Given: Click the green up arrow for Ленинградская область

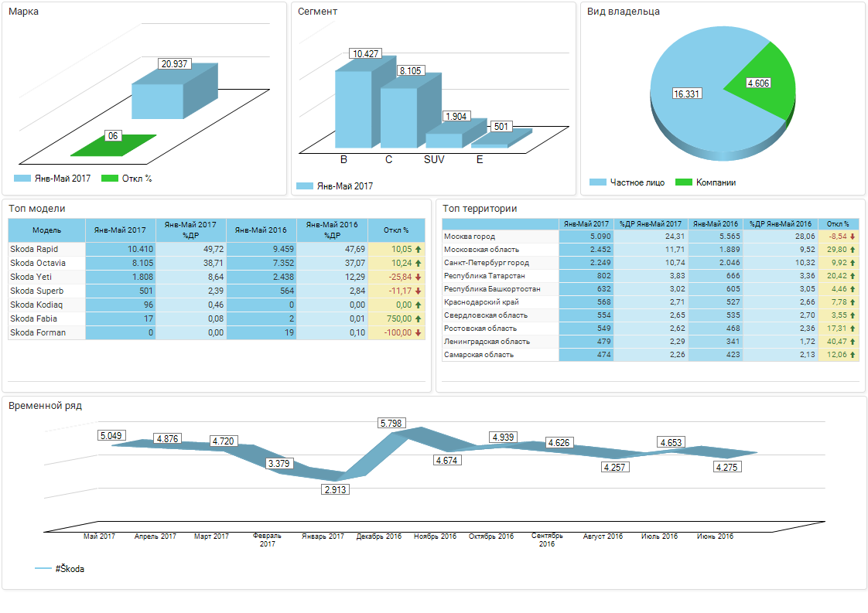Looking at the screenshot, I should click(853, 342).
